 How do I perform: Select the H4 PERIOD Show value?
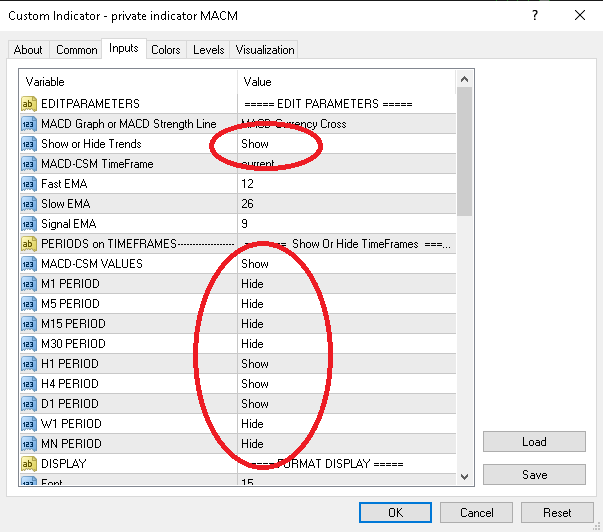[x=255, y=384]
